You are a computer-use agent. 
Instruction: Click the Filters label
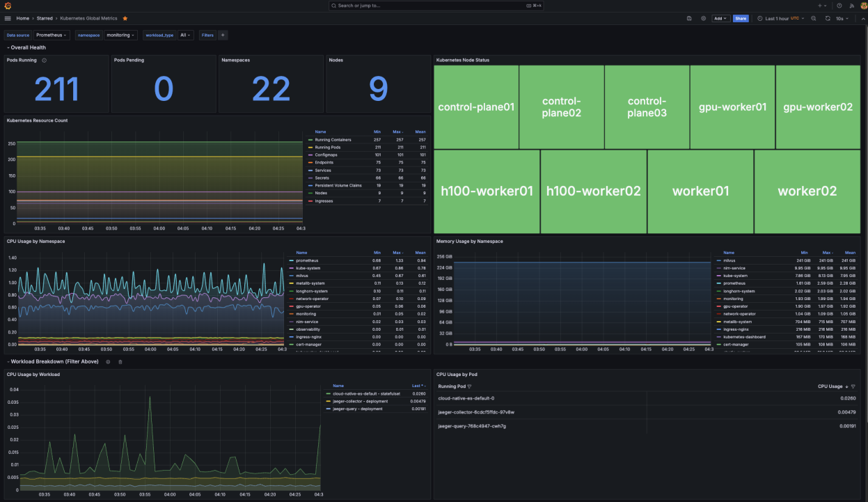(207, 35)
